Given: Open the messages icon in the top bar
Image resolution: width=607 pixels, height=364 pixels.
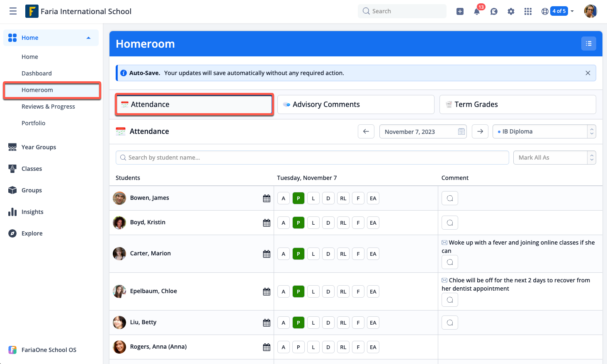Looking at the screenshot, I should click(x=494, y=11).
